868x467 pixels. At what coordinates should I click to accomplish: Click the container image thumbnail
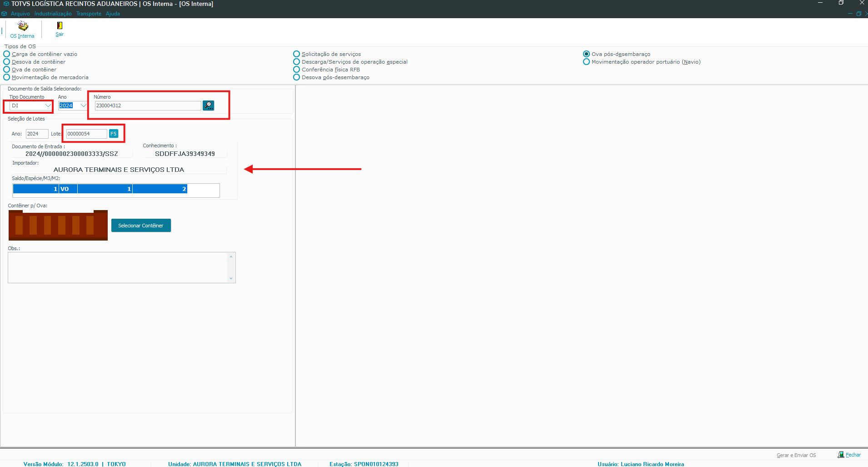pyautogui.click(x=58, y=225)
